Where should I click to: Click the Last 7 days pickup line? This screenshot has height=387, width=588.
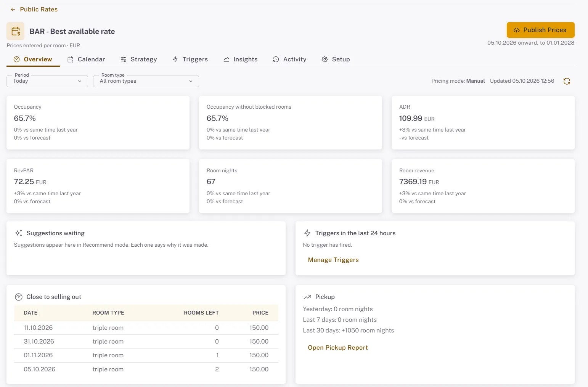click(x=340, y=320)
